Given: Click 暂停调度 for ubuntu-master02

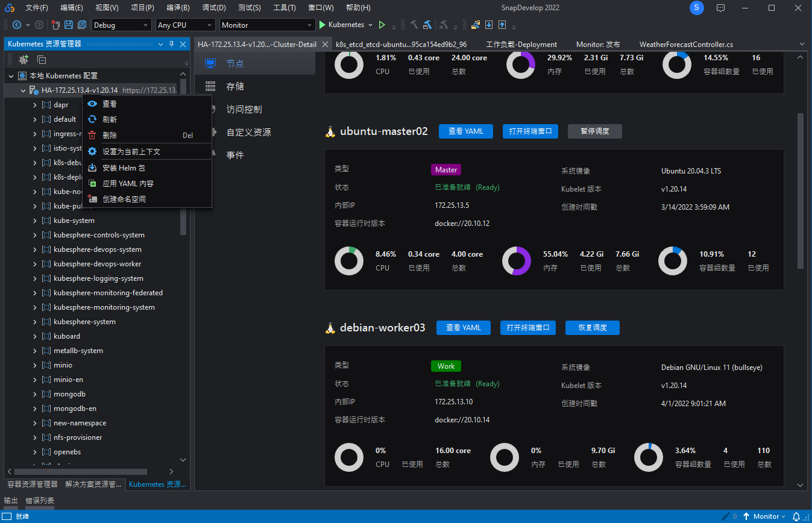Looking at the screenshot, I should coord(595,131).
